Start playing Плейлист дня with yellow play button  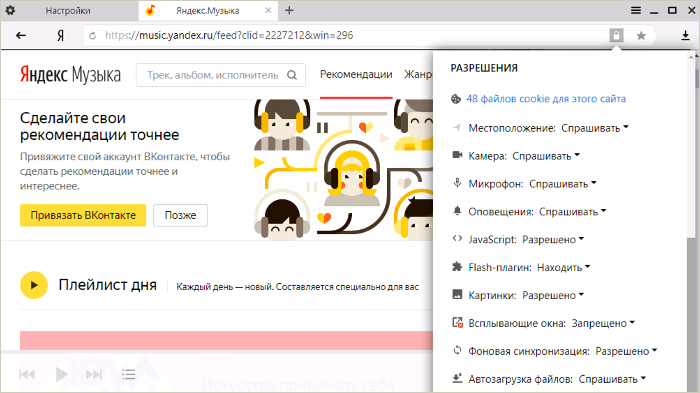click(34, 285)
